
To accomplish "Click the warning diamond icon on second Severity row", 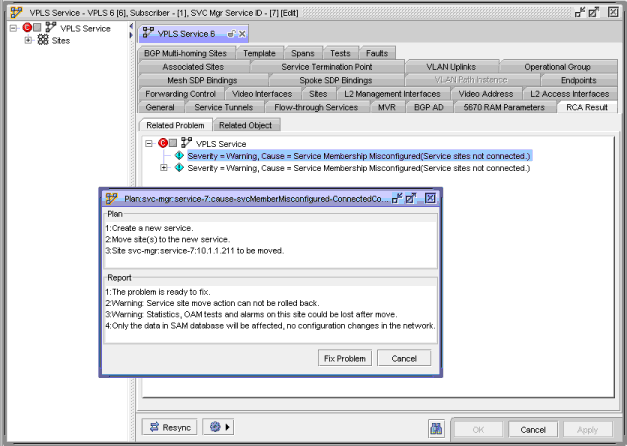I will click(x=179, y=168).
